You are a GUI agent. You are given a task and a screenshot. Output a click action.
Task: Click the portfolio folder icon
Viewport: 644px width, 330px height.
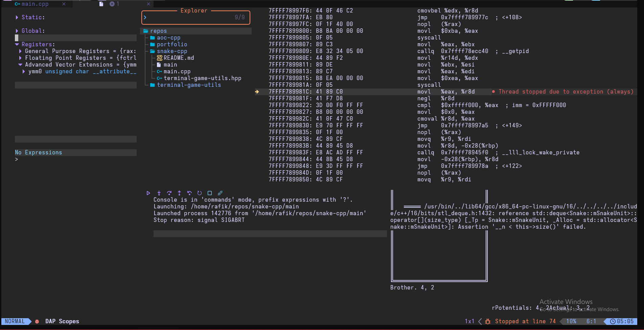(x=153, y=44)
